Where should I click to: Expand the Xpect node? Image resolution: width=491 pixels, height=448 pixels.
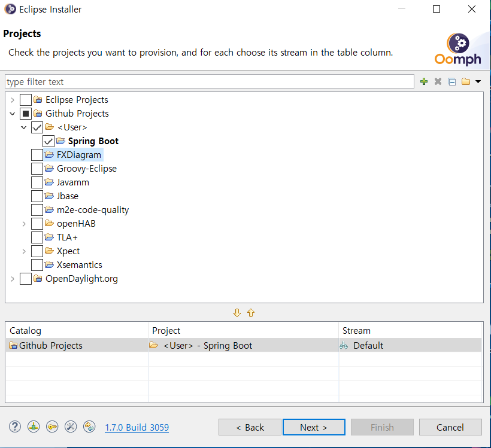tap(24, 251)
